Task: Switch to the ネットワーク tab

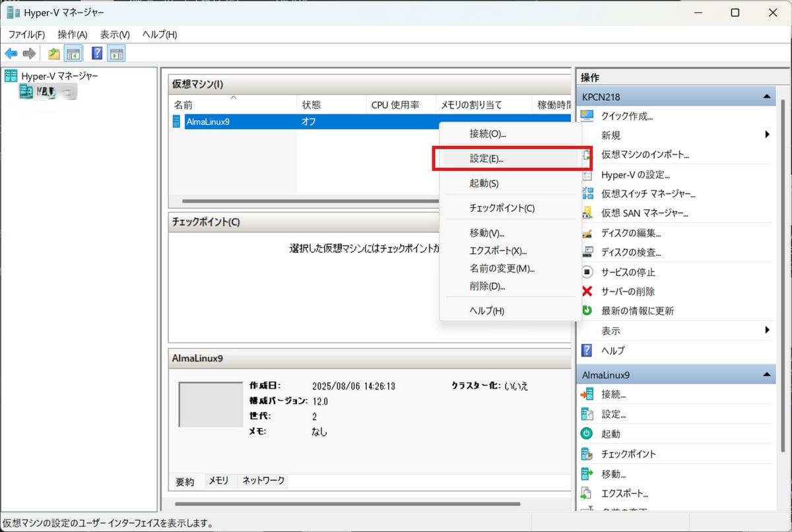Action: coord(263,481)
